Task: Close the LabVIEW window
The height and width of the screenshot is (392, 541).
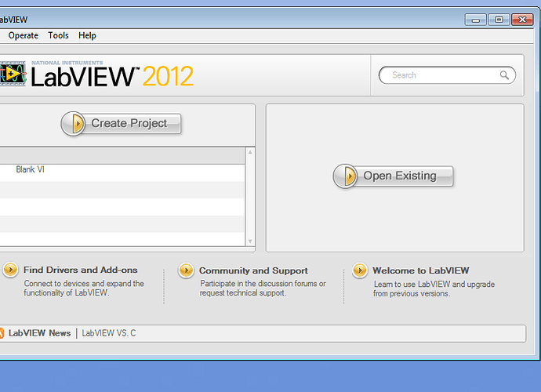Action: [x=522, y=20]
